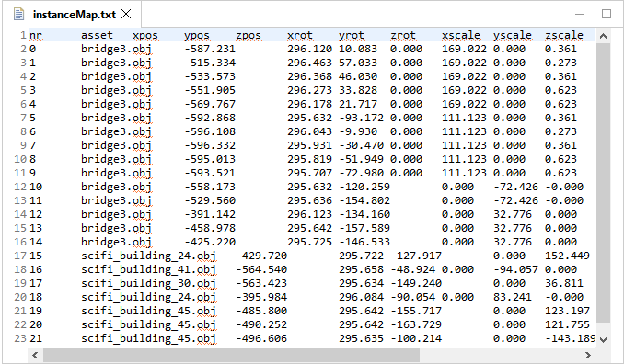Click the 'nr' header word
The height and width of the screenshot is (364, 624).
pos(35,35)
